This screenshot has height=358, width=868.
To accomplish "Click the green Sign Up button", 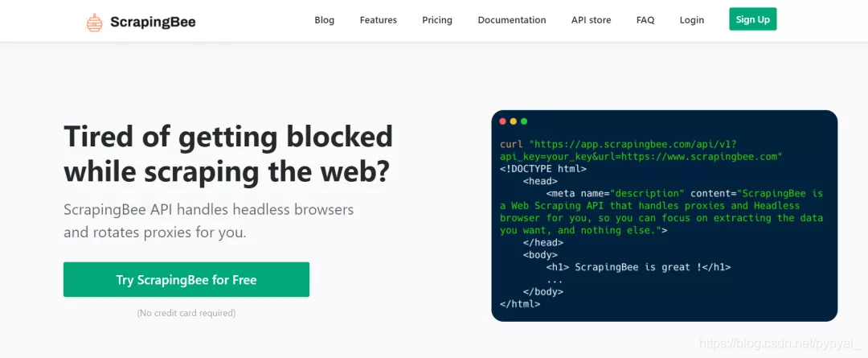I will 753,19.
